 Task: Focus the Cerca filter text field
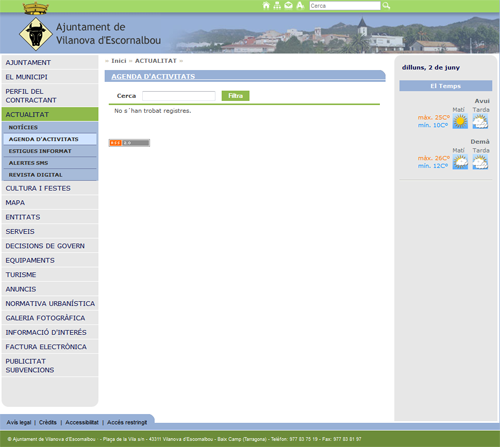[179, 96]
